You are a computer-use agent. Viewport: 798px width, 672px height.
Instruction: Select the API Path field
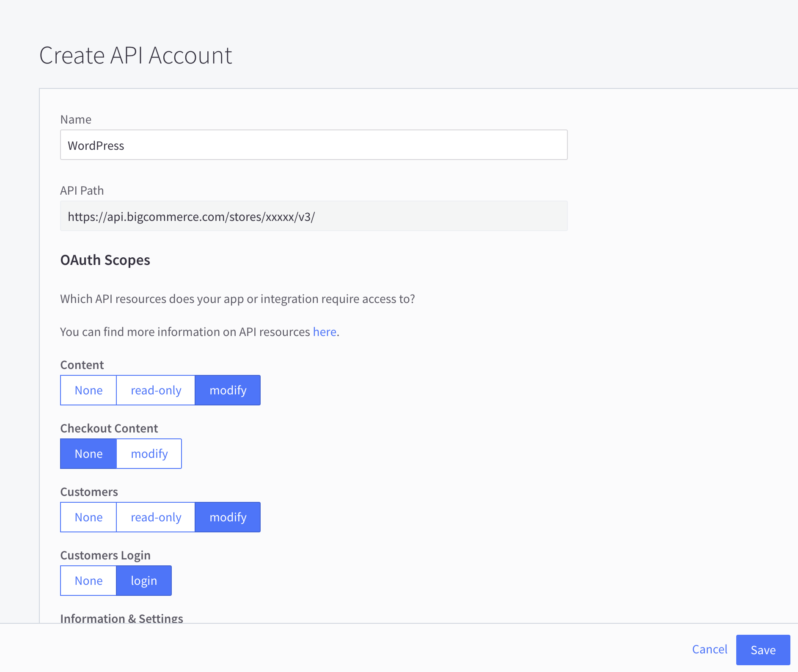coord(313,216)
